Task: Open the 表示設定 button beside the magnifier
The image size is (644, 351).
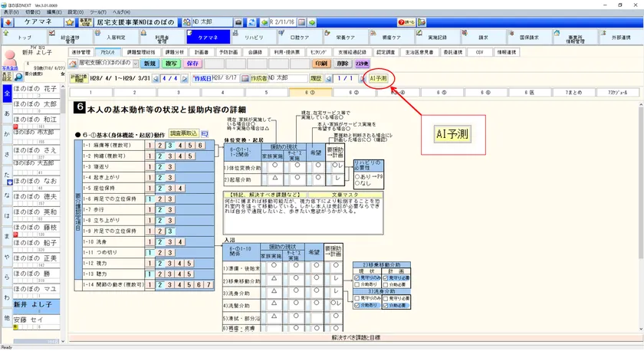Action: (7, 77)
